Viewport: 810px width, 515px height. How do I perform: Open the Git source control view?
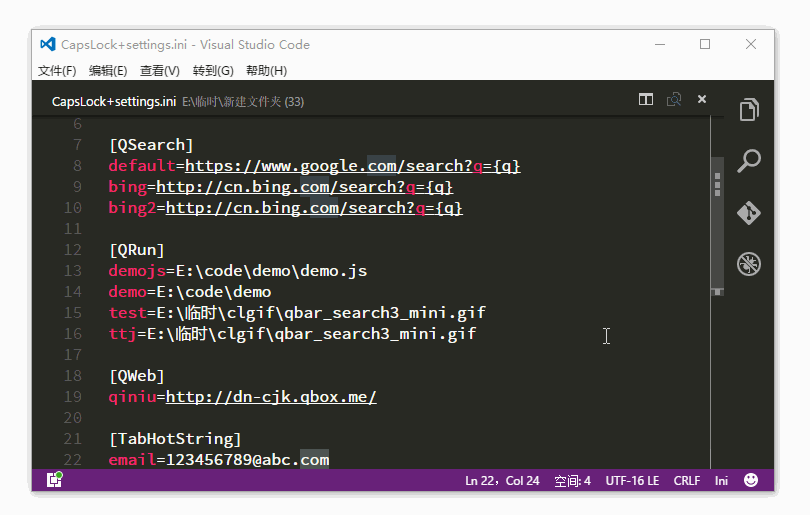click(749, 213)
